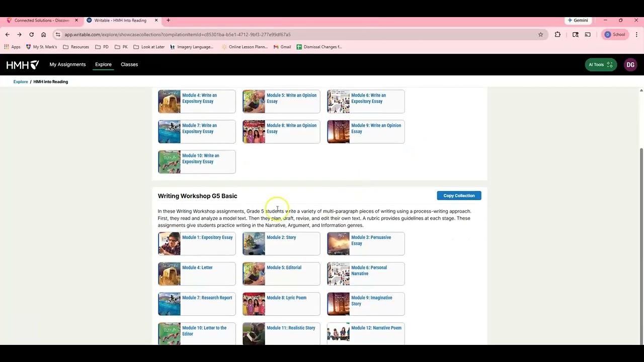Open the Online Lesson Plann bookmark
The width and height of the screenshot is (644, 362).
coord(245,47)
